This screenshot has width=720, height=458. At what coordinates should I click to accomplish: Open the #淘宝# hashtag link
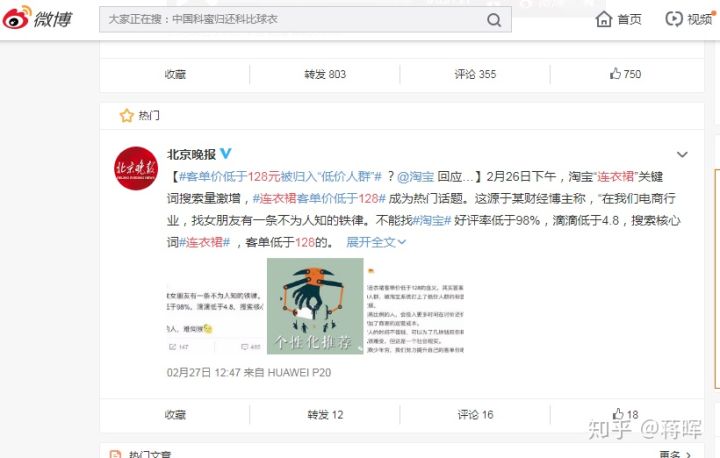pyautogui.click(x=432, y=221)
